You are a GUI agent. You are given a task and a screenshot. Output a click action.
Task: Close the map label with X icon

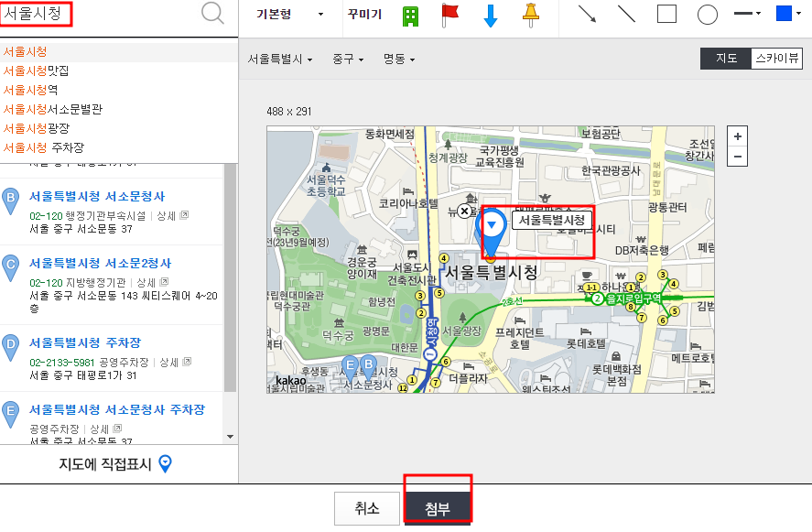[x=464, y=211]
